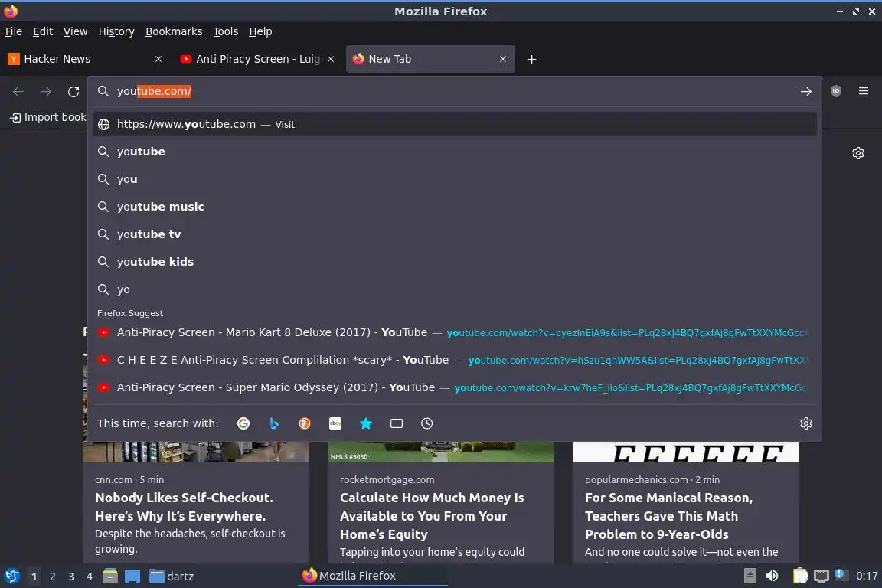
Task: Select the 'youtube kids' search suggestion
Action: pos(455,262)
